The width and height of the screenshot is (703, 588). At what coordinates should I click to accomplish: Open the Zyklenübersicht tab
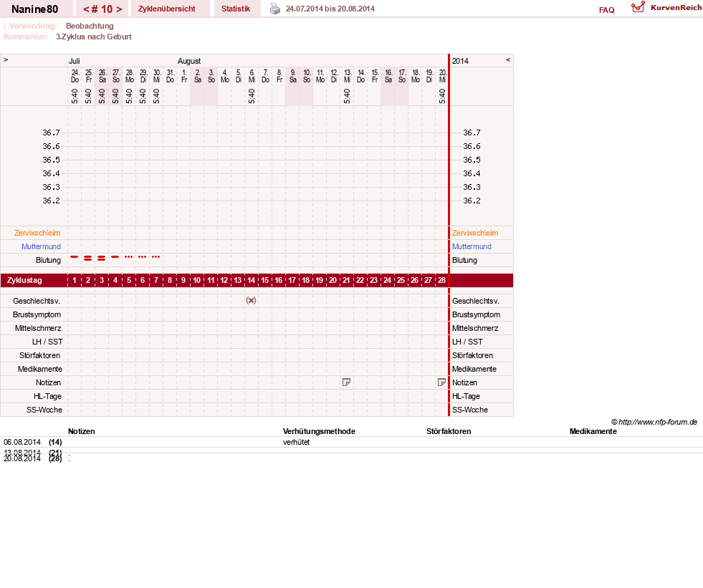tap(167, 9)
